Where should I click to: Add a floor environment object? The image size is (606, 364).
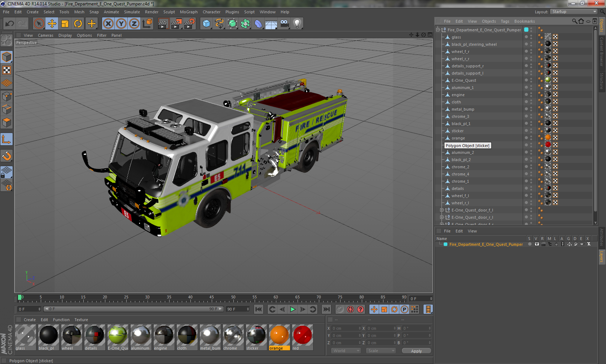click(x=271, y=24)
